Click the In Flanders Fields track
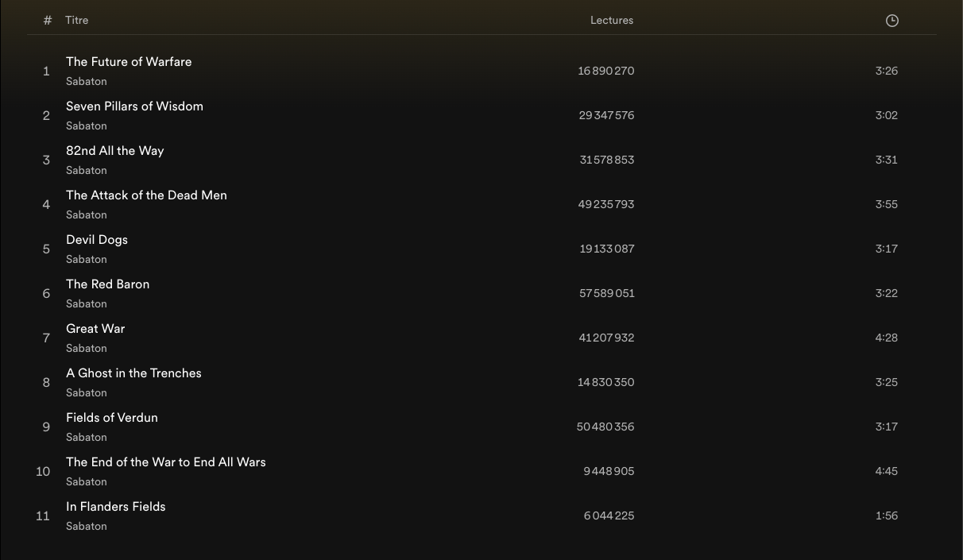This screenshot has width=963, height=560. [x=115, y=507]
